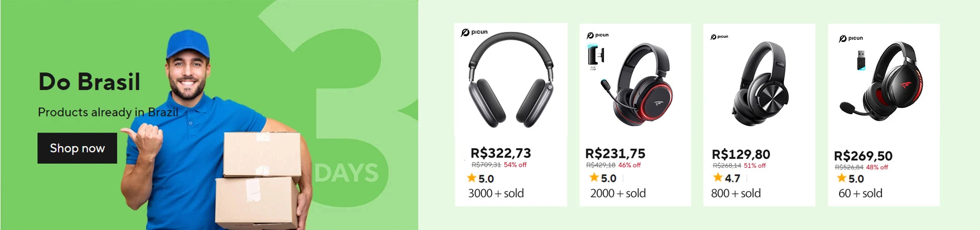This screenshot has width=980, height=230.
Task: Click the 54% off discount label
Action: pyautogui.click(x=515, y=165)
